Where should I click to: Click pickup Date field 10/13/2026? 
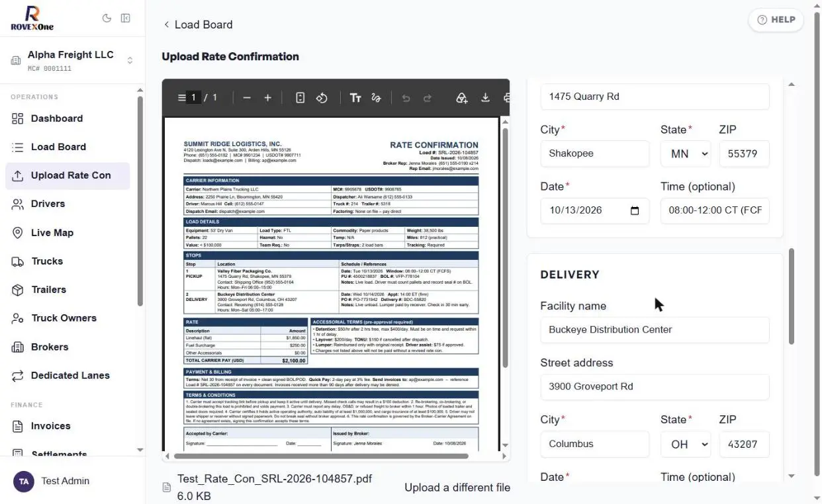pos(595,210)
